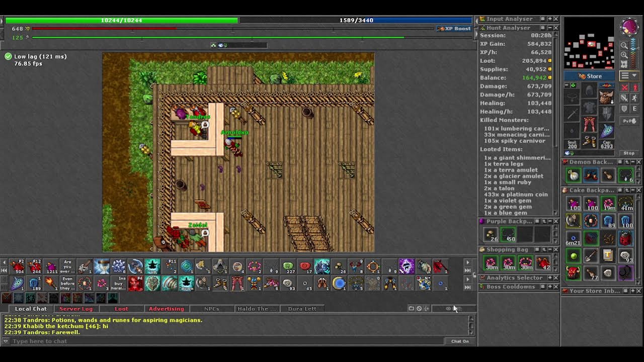644x362 pixels.
Task: Select the mushrooms stack of 26 in Purple Backpack
Action: [491, 234]
